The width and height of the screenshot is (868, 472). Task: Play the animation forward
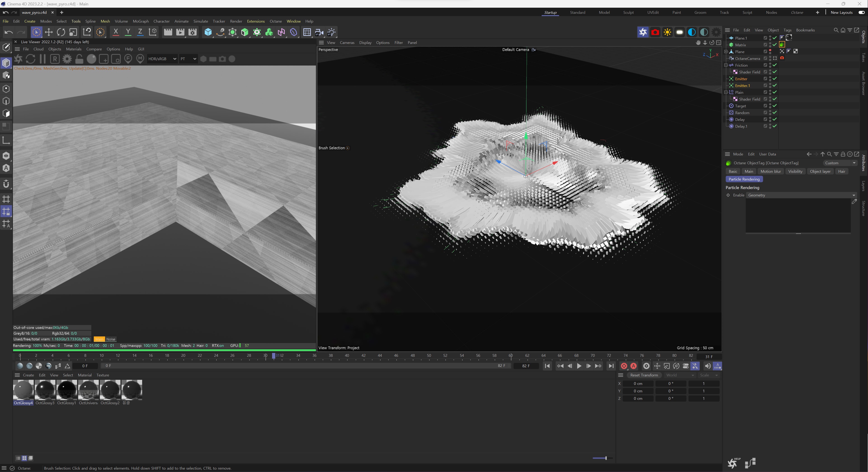click(x=579, y=366)
